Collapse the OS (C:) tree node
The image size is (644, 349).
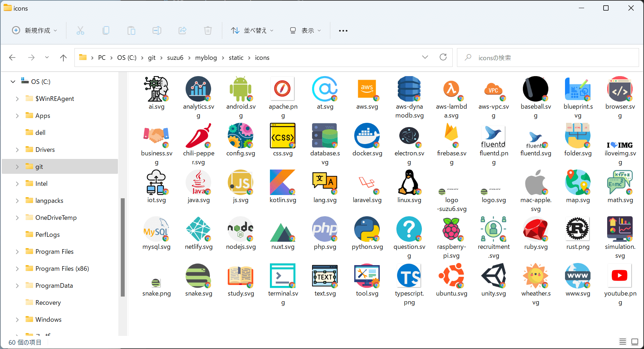[13, 82]
